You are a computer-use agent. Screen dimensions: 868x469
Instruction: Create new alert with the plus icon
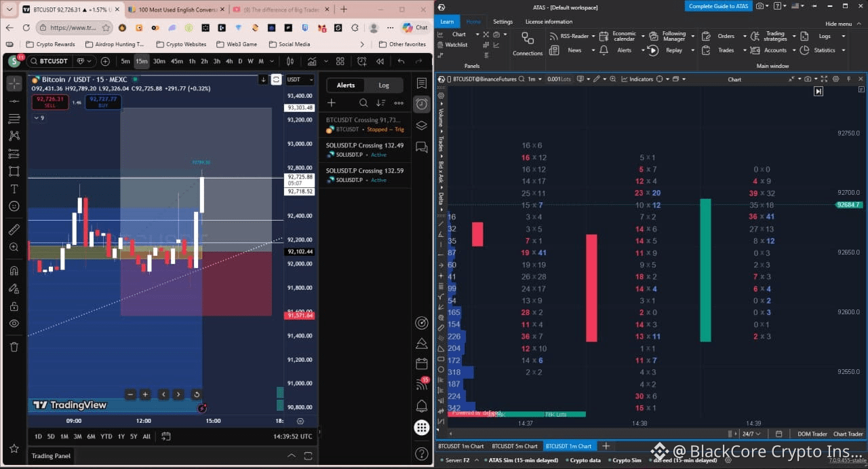(x=332, y=103)
